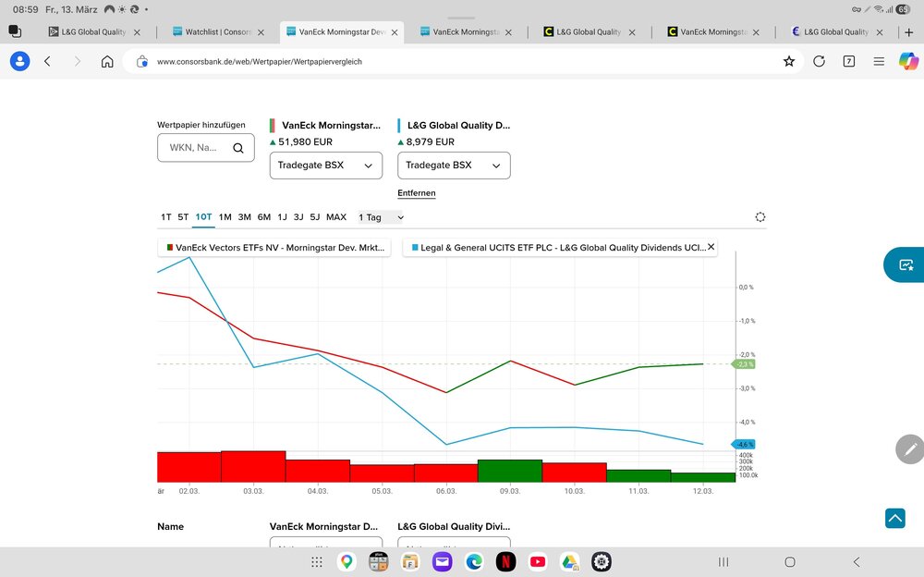Open the site info icon in address bar
The width and height of the screenshot is (924, 577).
142,61
